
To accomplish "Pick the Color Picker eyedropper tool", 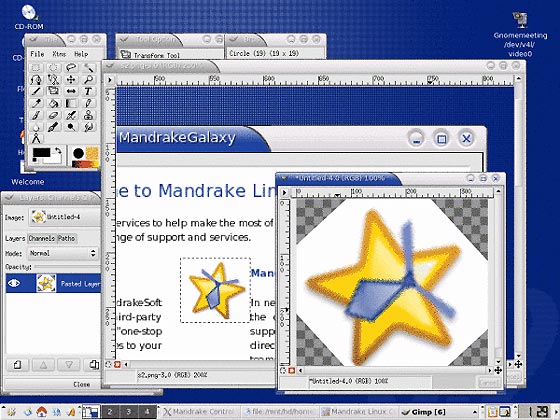I will click(36, 103).
